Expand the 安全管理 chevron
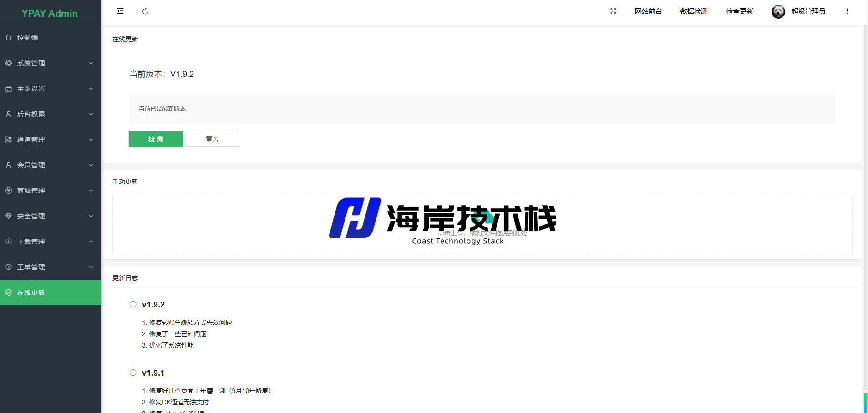Image resolution: width=868 pixels, height=413 pixels. [91, 216]
